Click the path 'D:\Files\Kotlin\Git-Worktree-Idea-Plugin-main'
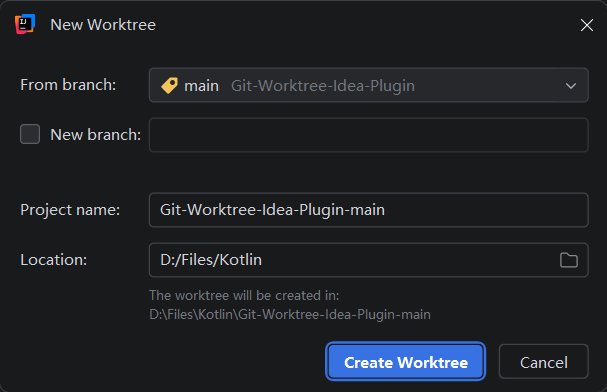This screenshot has width=607, height=392. (x=290, y=314)
